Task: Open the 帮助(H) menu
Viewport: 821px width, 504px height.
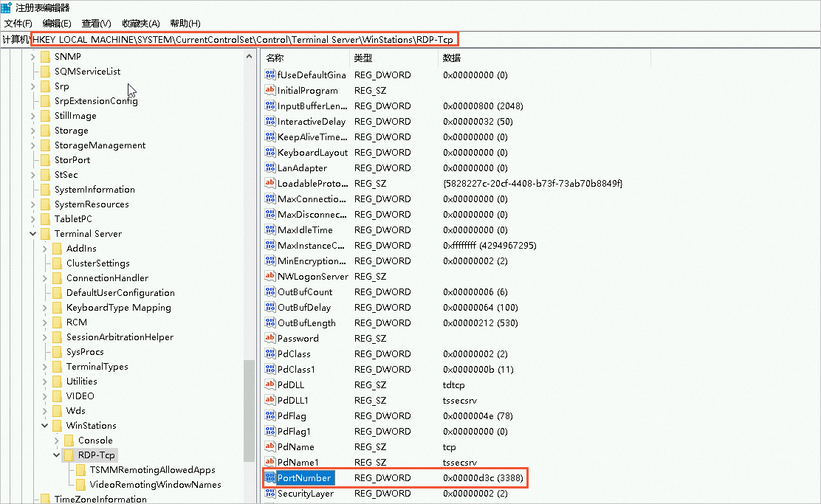Action: (185, 24)
